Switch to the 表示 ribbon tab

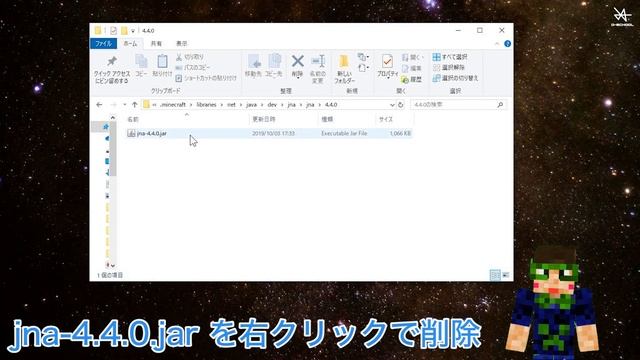(182, 43)
